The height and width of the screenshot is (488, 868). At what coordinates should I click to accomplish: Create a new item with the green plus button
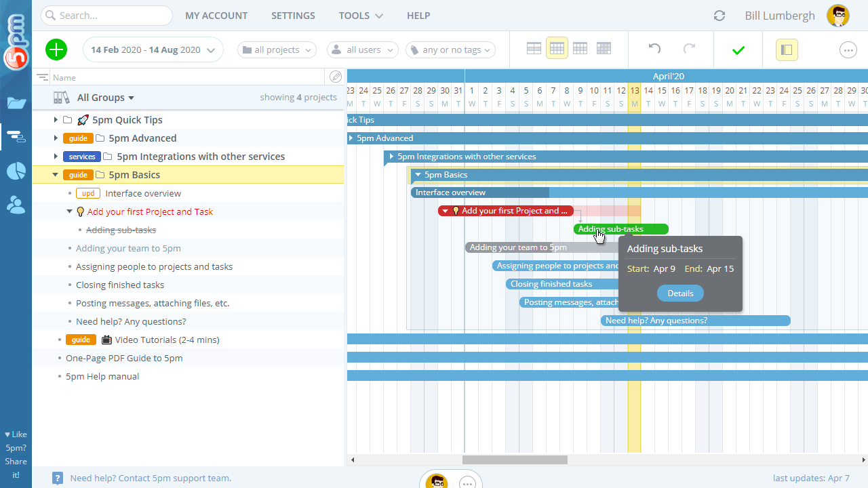coord(56,49)
